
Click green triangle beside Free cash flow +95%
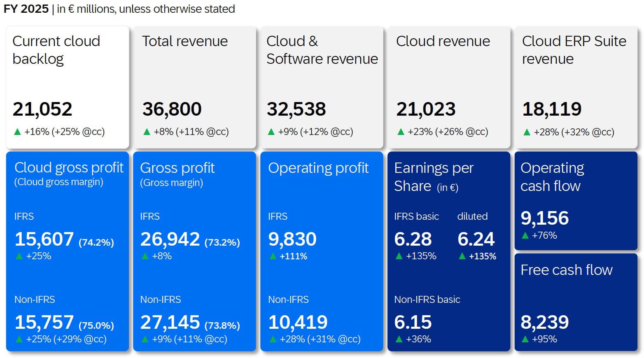[x=525, y=339]
